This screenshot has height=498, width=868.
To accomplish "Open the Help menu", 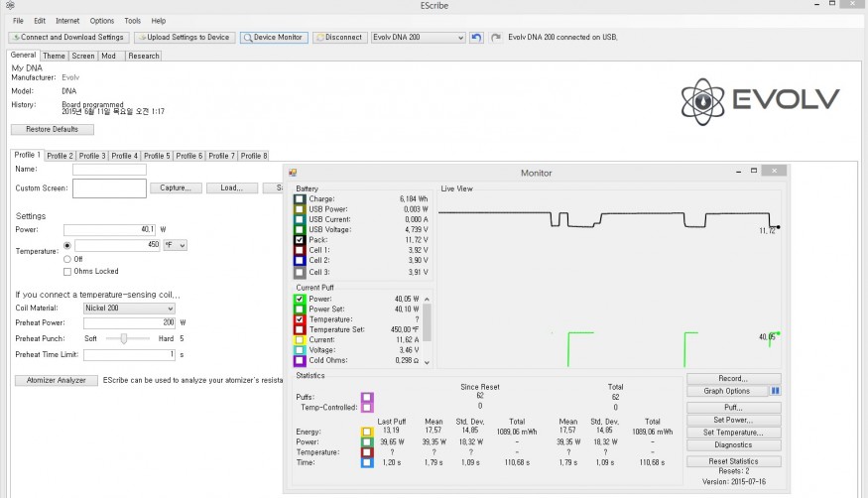I will [x=159, y=21].
